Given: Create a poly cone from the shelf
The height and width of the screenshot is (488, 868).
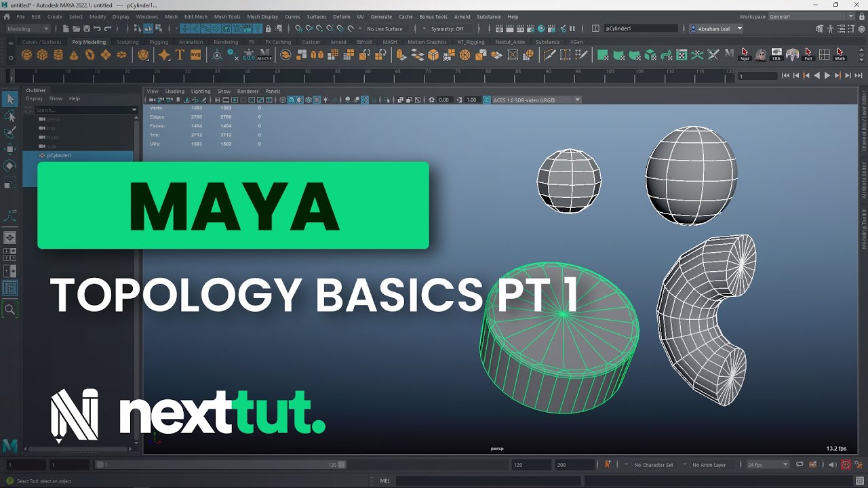Looking at the screenshot, I should click(74, 55).
